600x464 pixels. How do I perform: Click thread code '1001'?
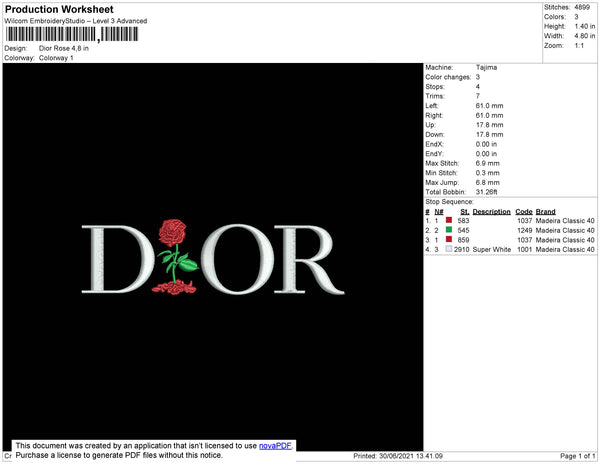click(x=525, y=249)
